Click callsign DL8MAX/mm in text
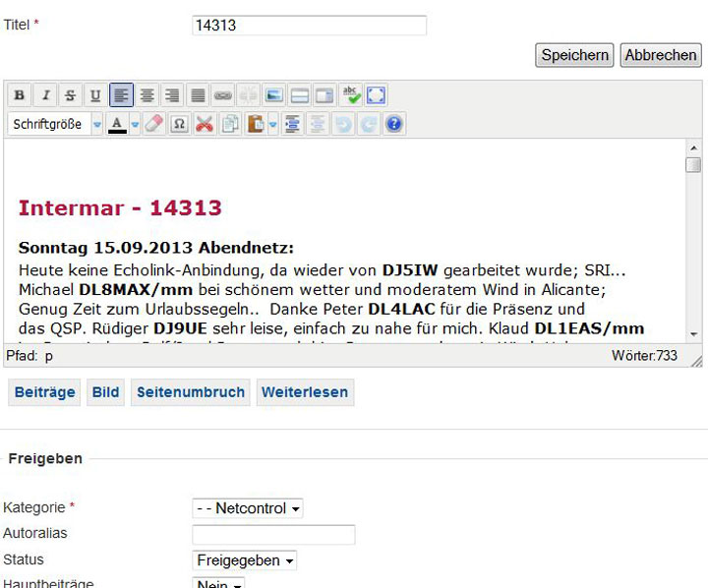 tap(136, 289)
